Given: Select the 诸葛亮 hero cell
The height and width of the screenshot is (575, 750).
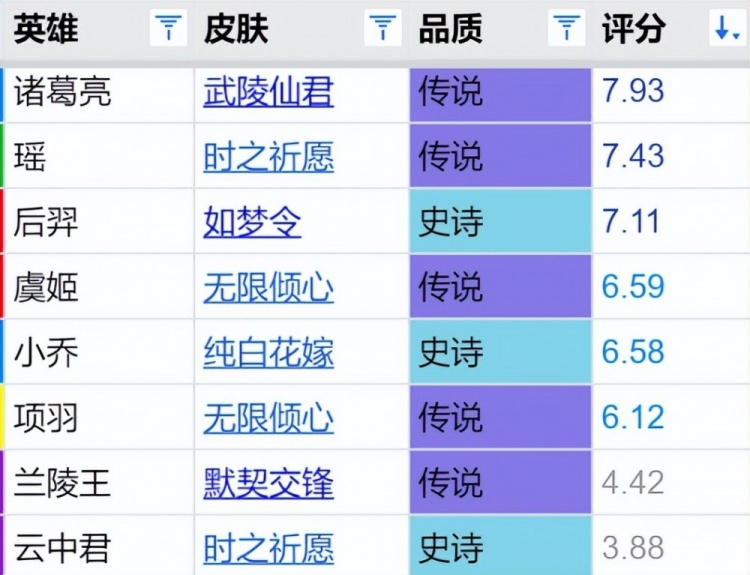Looking at the screenshot, I should [x=62, y=92].
